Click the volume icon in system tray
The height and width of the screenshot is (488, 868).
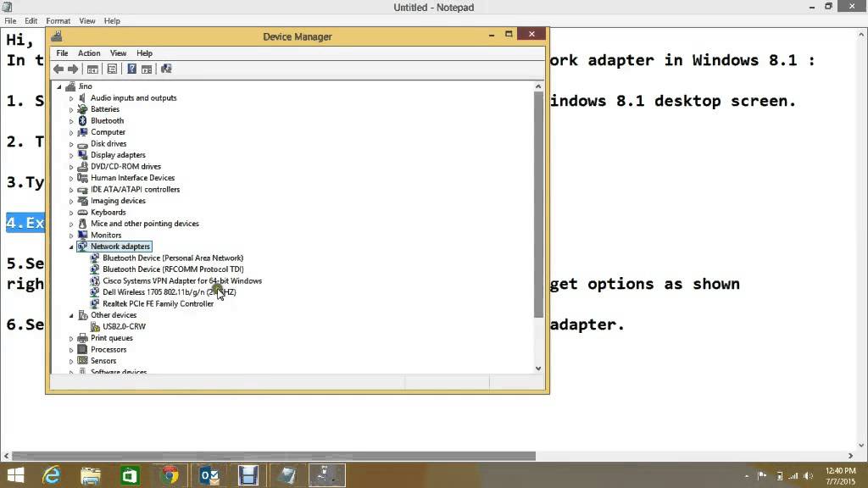point(808,476)
